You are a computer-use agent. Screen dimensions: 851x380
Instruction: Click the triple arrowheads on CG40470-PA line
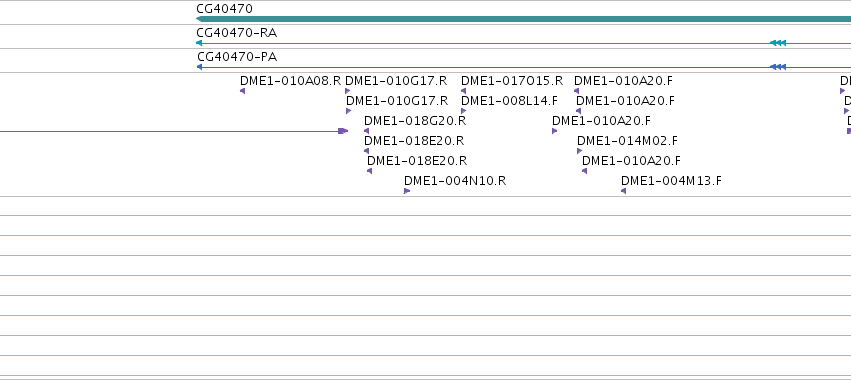(x=778, y=67)
